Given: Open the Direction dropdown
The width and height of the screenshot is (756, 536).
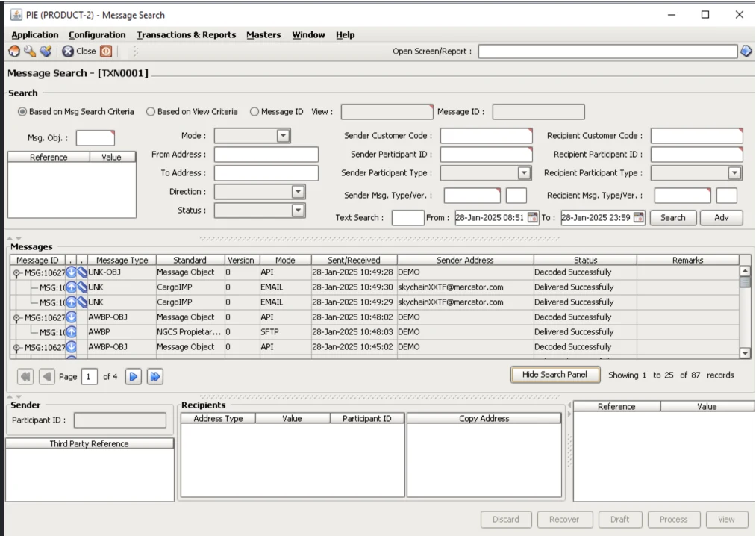Looking at the screenshot, I should pyautogui.click(x=298, y=192).
